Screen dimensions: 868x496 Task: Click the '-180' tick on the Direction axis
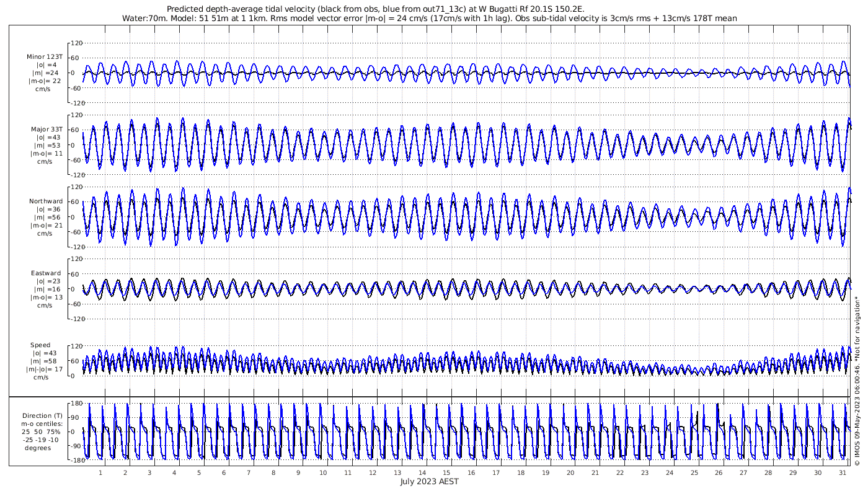(76, 461)
